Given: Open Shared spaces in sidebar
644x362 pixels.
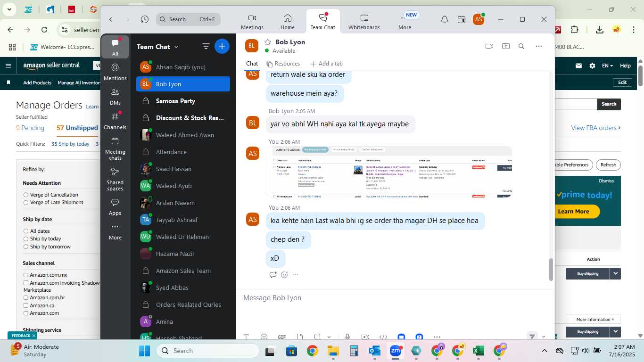Looking at the screenshot, I should click(x=115, y=179).
